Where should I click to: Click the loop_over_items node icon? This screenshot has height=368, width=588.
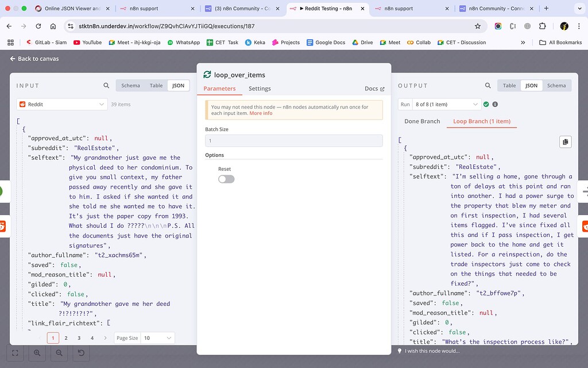207,74
